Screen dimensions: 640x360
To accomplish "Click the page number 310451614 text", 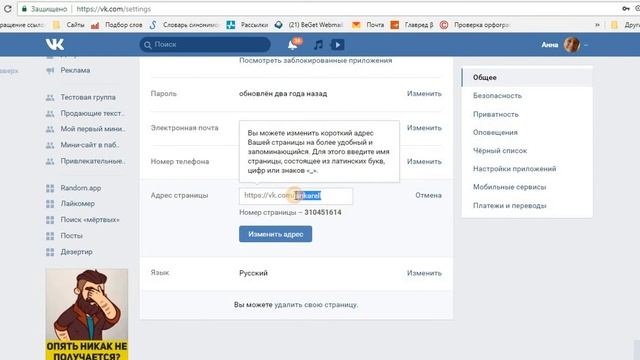I will (x=322, y=212).
